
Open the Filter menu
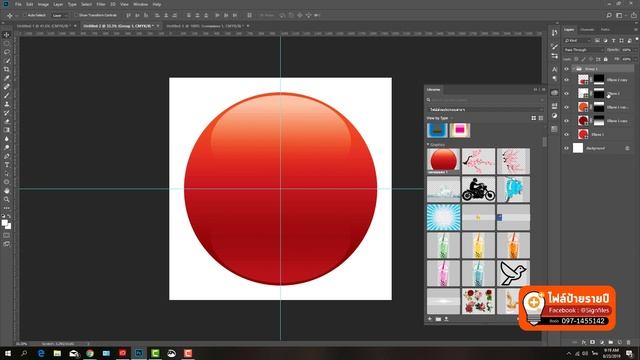point(101,4)
